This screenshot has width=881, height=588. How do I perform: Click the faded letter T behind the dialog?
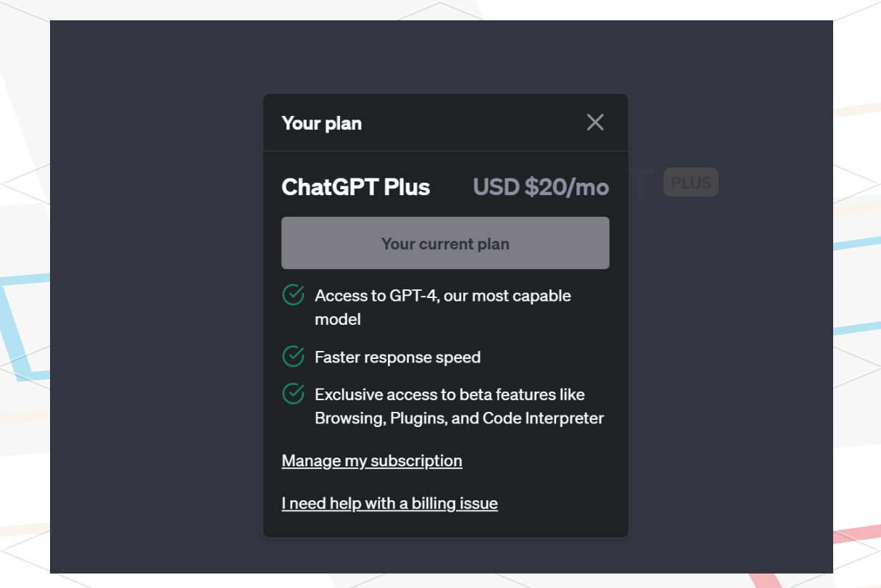642,183
